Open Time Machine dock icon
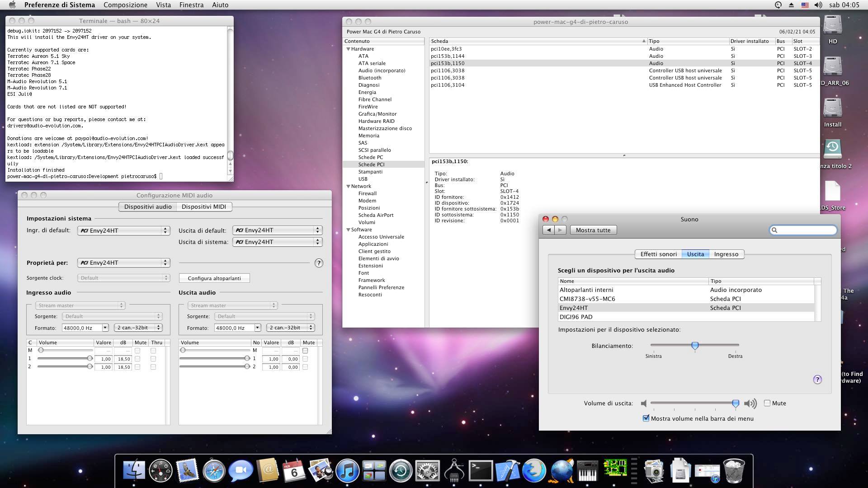Screen dimensions: 868x488 click(401, 471)
